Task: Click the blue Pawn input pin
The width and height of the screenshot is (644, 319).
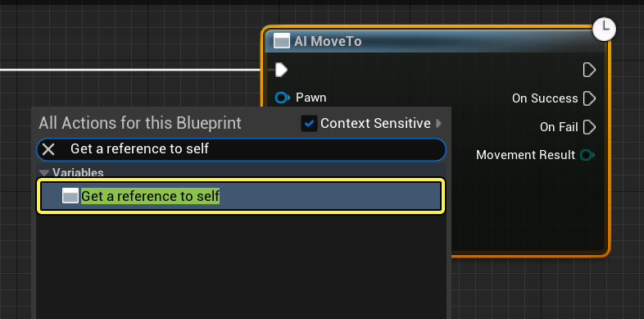Action: click(x=282, y=98)
